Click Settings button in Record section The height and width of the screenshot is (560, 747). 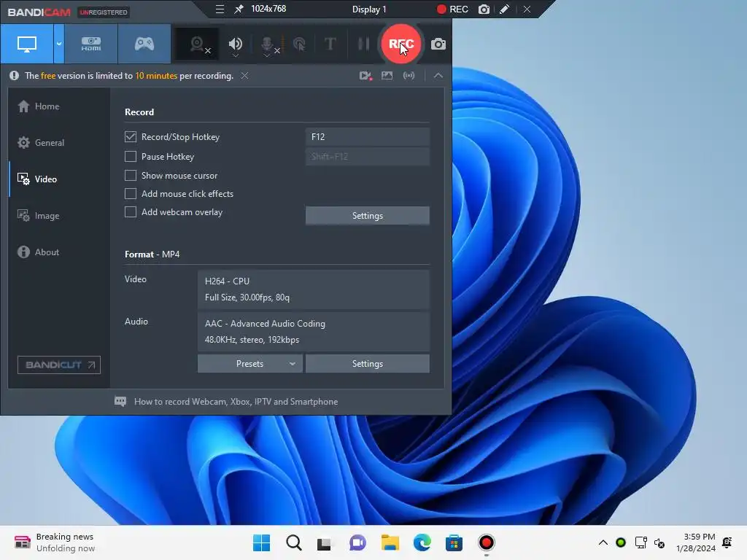pyautogui.click(x=368, y=216)
